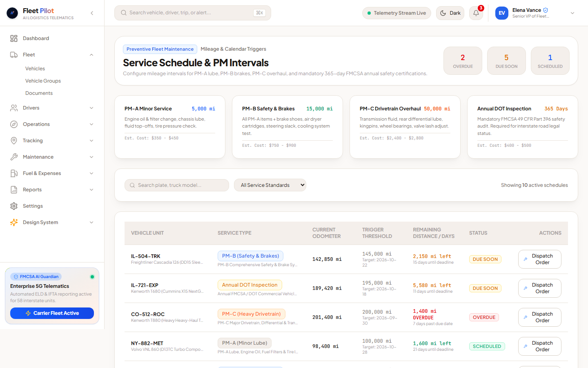Click the Drivers people icon

14,108
